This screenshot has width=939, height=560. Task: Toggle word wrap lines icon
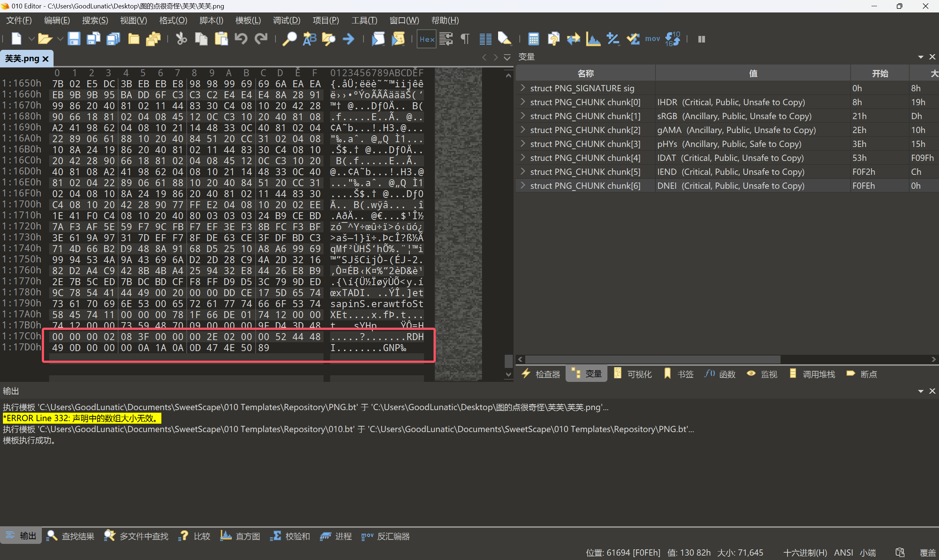tap(446, 39)
